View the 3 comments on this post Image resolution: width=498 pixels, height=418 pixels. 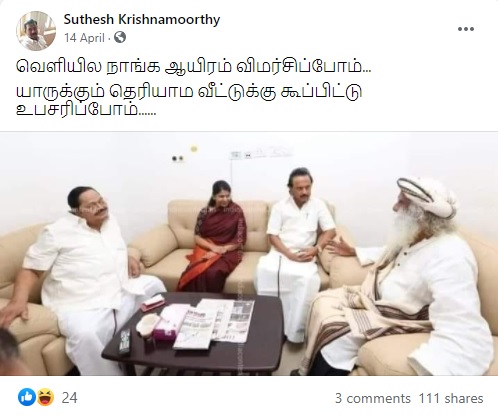[373, 398]
